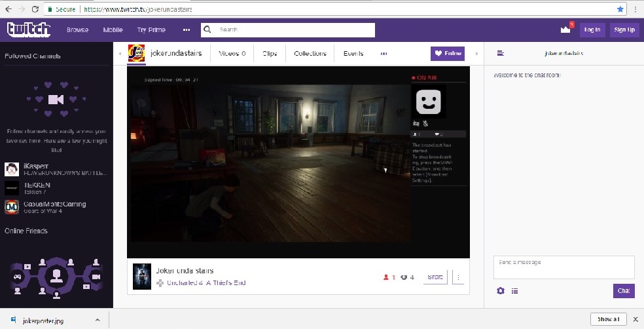The image size is (644, 329).
Task: Click the Uncharted 4 box art thumbnail
Action: pos(142,277)
